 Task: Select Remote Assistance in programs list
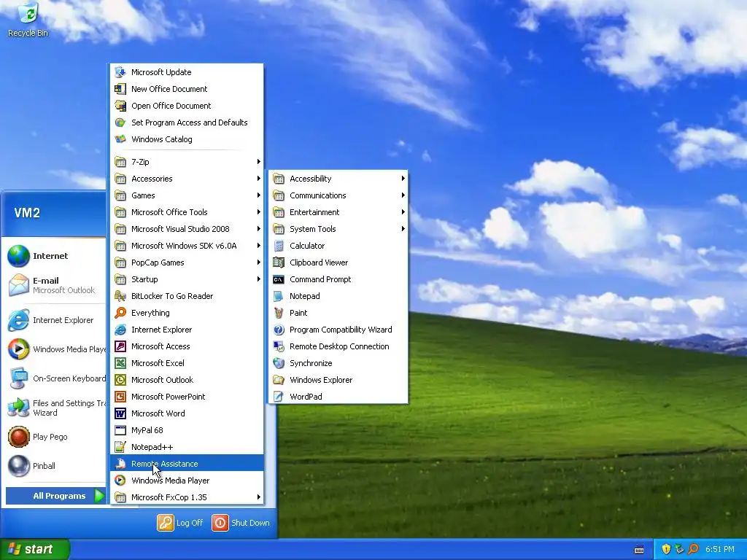click(x=187, y=464)
